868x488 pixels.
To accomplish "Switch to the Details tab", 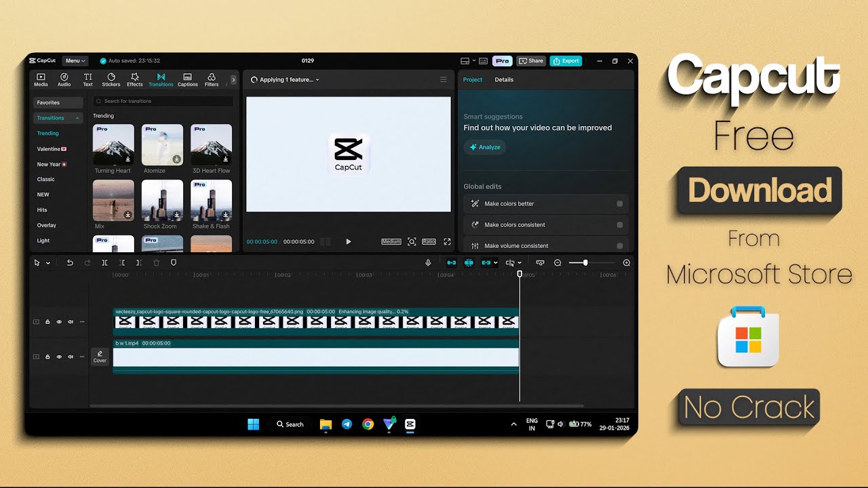I will point(504,80).
